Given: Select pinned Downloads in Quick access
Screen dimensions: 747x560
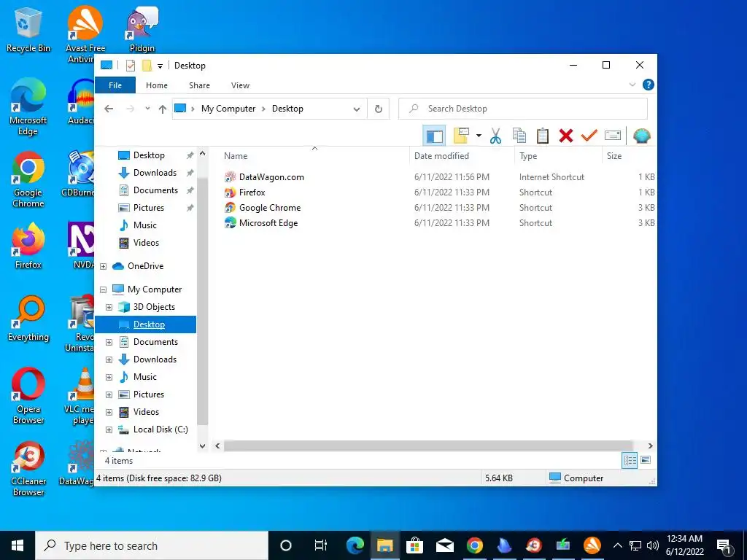Looking at the screenshot, I should (x=155, y=173).
